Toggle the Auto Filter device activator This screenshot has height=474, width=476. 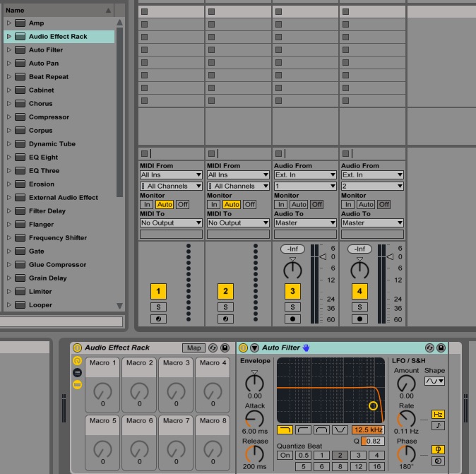243,348
